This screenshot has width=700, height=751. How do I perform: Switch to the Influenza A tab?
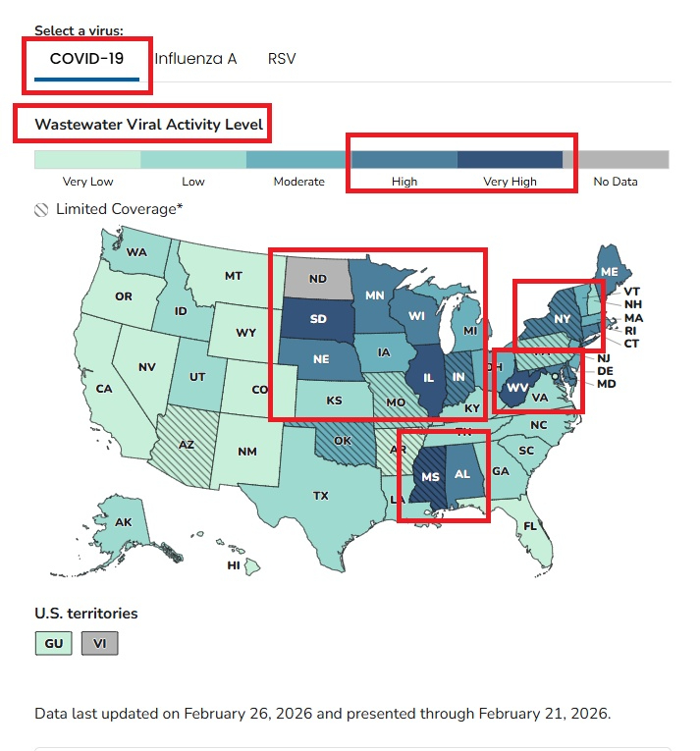click(195, 59)
